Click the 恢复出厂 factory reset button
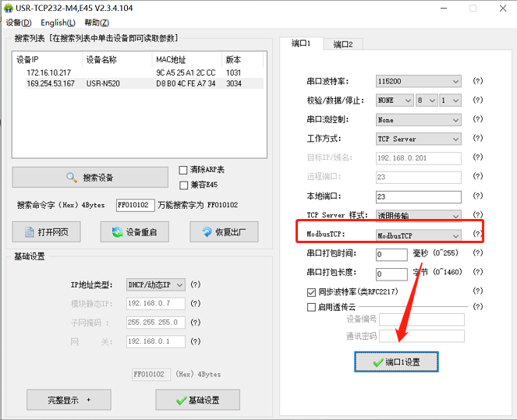Screen dimensions: 517x420 pyautogui.click(x=224, y=231)
